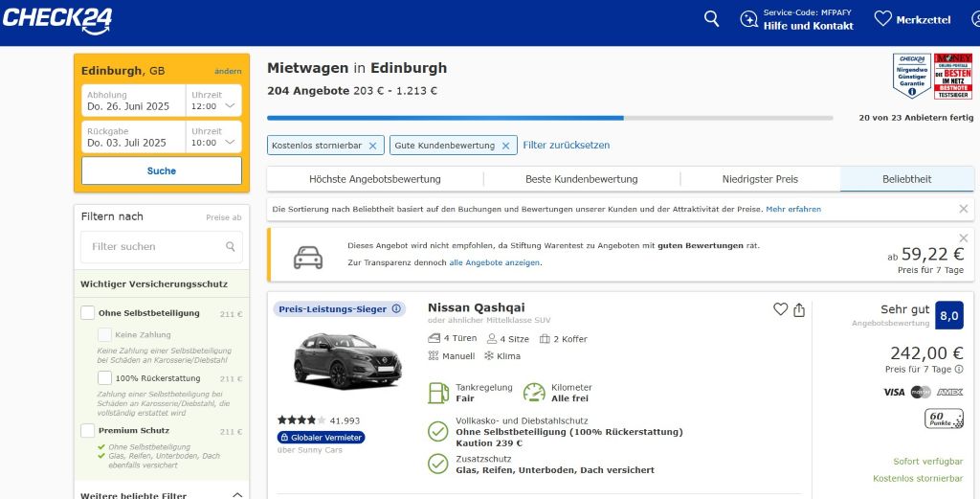This screenshot has width=980, height=499.
Task: Click the Globaler Vermieter badge
Action: [x=322, y=437]
